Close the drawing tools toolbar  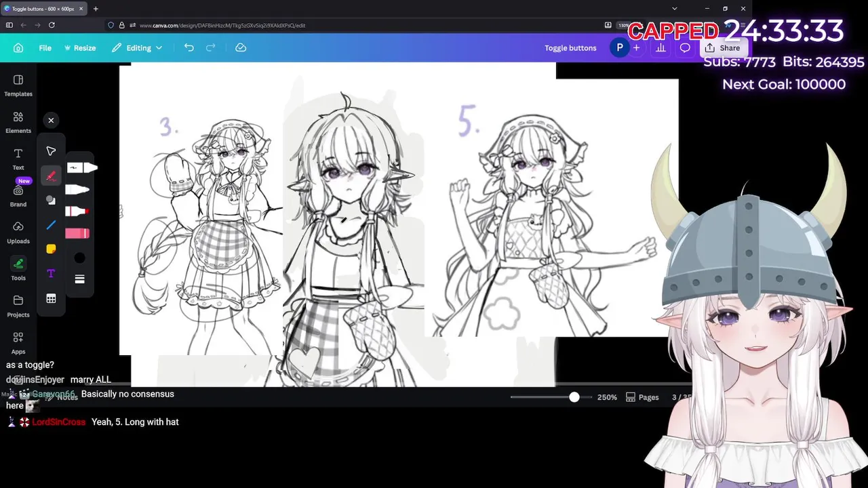point(51,121)
